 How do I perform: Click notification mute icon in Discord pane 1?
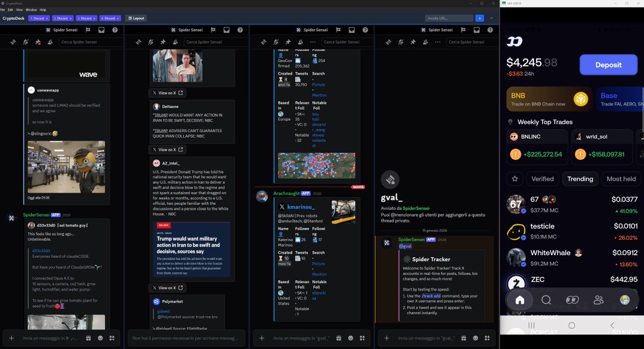[x=25, y=42]
